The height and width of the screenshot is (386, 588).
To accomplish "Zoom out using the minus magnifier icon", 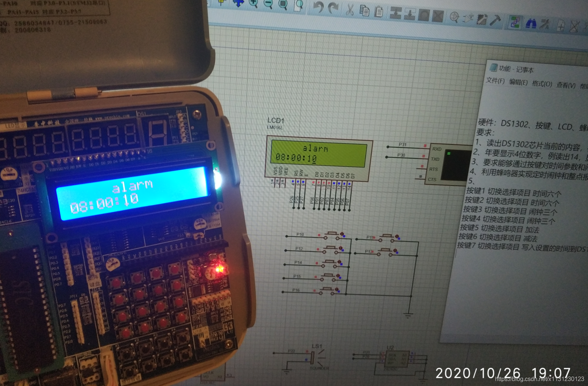I will 268,4.
